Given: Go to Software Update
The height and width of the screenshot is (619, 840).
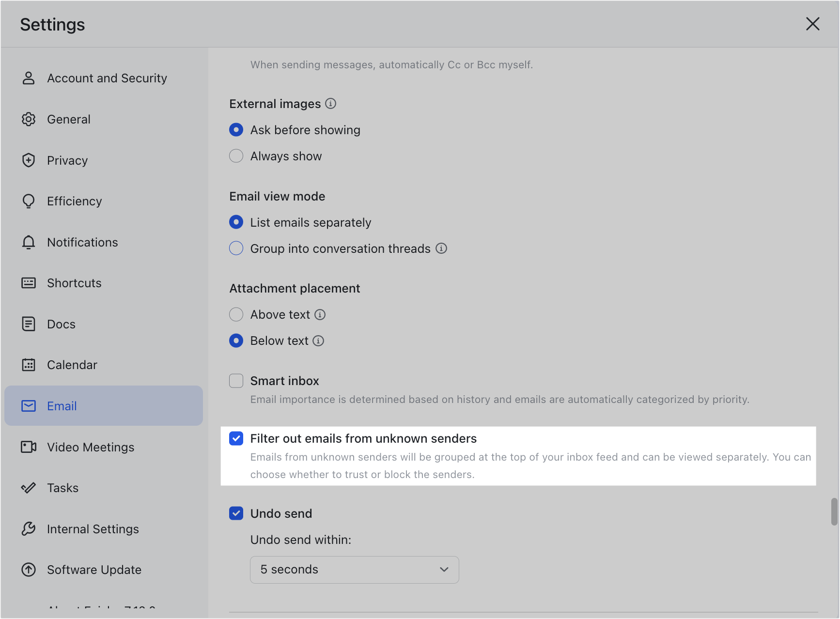Looking at the screenshot, I should 94,570.
